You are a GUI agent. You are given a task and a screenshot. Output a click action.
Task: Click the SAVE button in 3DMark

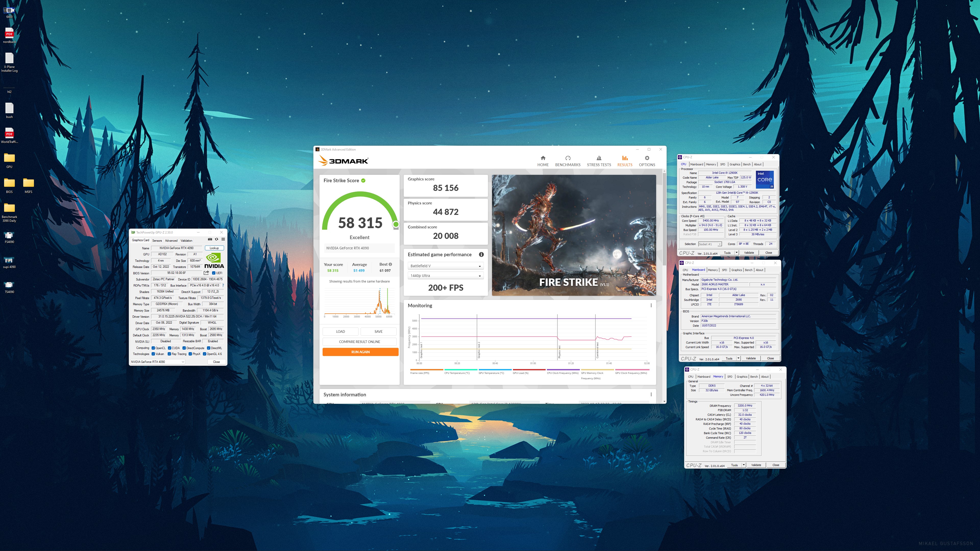click(378, 332)
